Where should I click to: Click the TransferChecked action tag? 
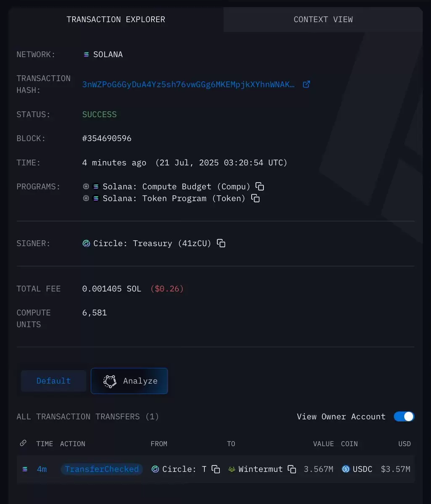[102, 469]
